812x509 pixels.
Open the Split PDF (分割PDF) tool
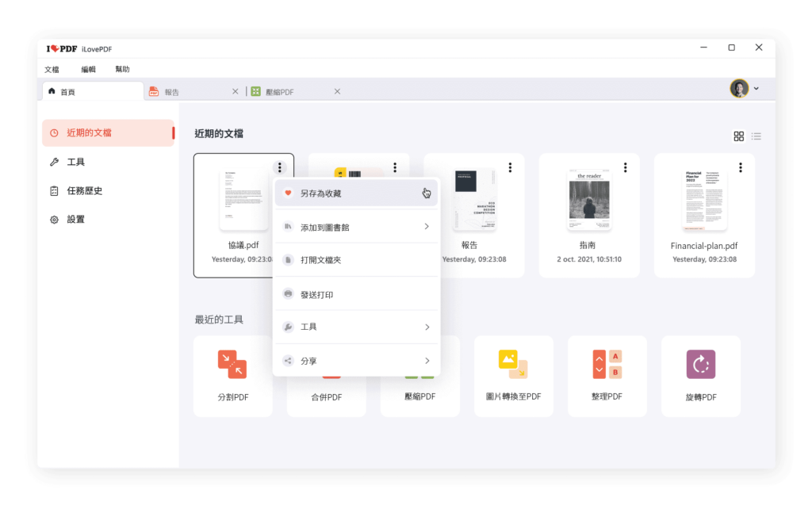click(232, 376)
